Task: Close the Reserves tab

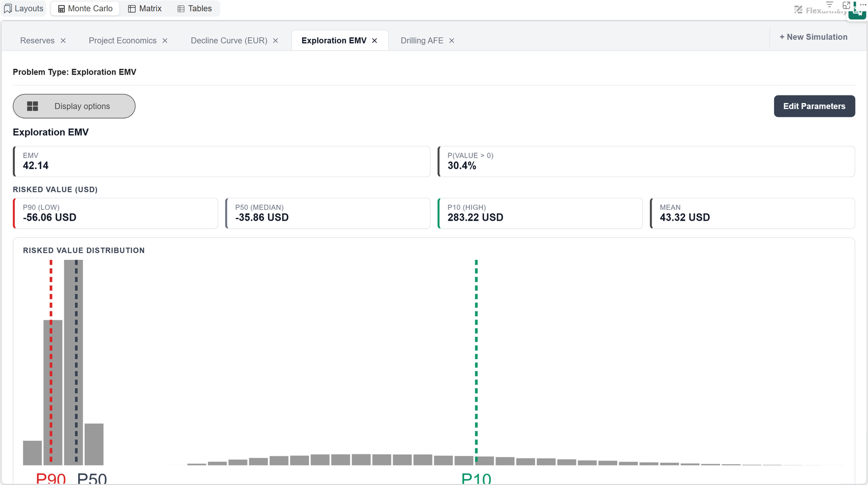Action: tap(63, 41)
